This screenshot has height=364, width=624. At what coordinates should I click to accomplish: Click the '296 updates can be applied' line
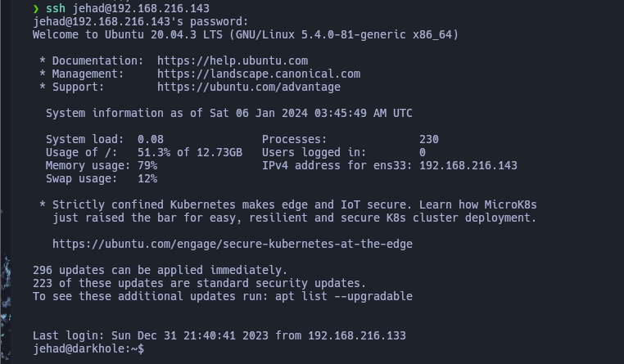[x=160, y=270]
